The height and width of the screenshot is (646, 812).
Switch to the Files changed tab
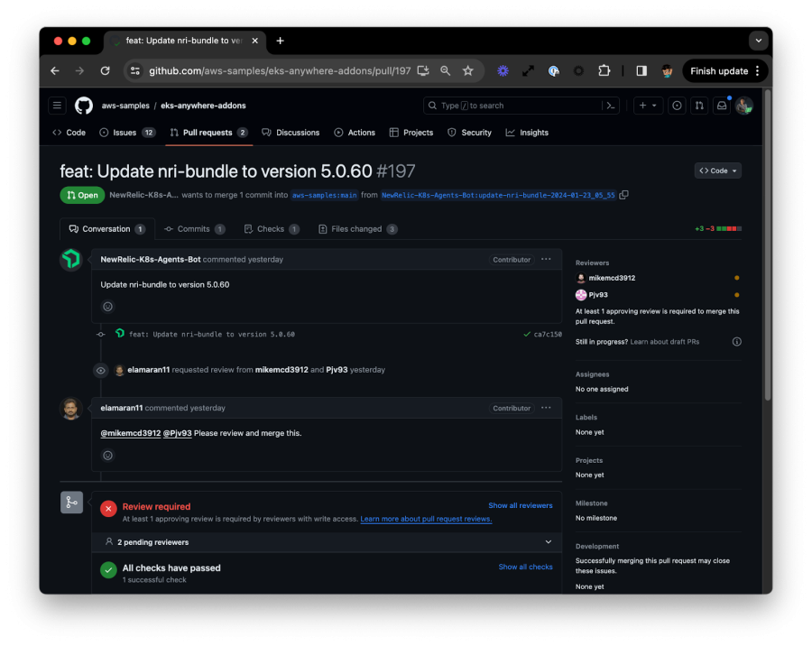(358, 229)
